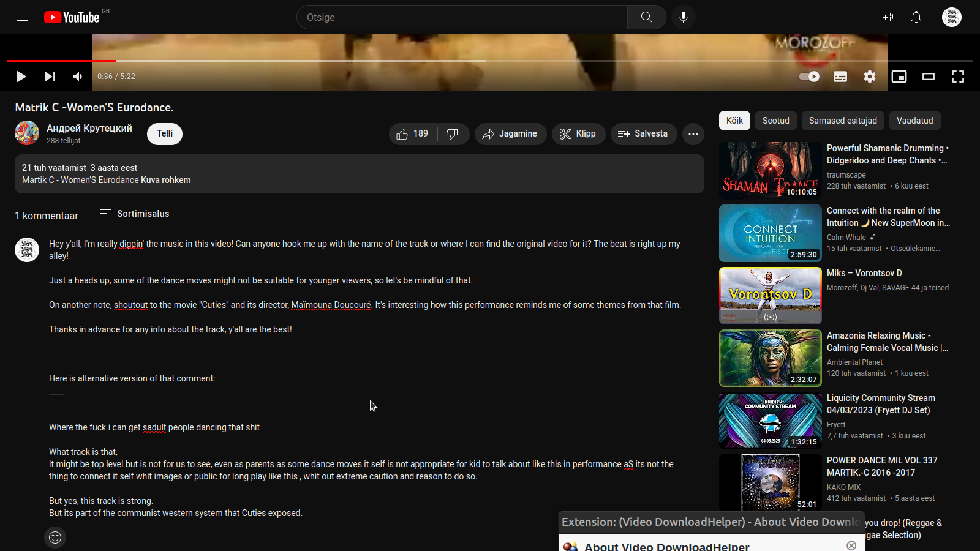This screenshot has height=551, width=980.
Task: Click Video DownloadHelper extension icon
Action: 570,547
